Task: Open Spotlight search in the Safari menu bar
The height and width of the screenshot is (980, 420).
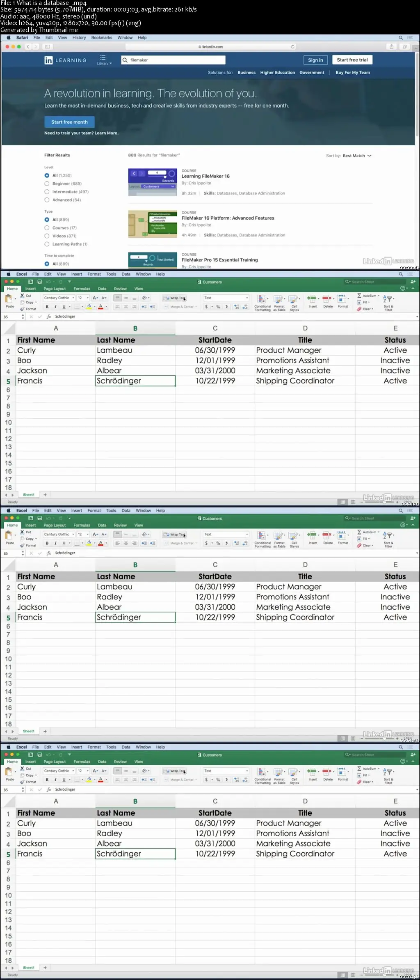Action: coord(401,38)
